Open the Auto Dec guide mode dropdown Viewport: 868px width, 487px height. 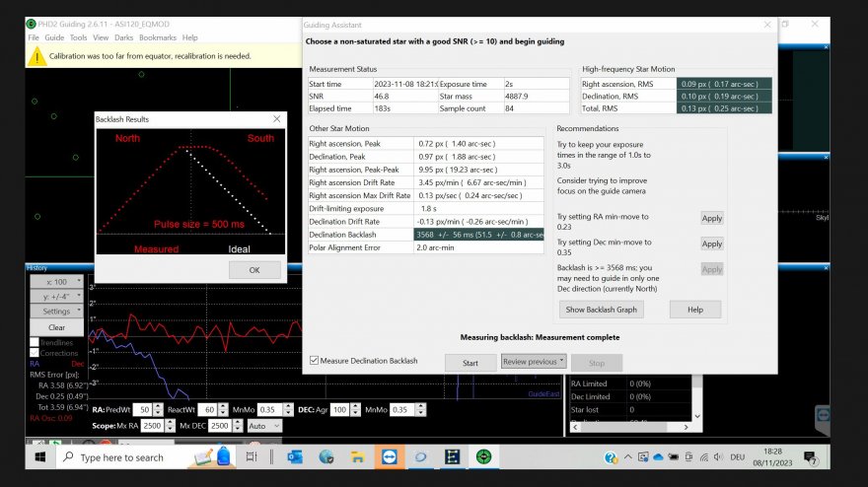(264, 426)
